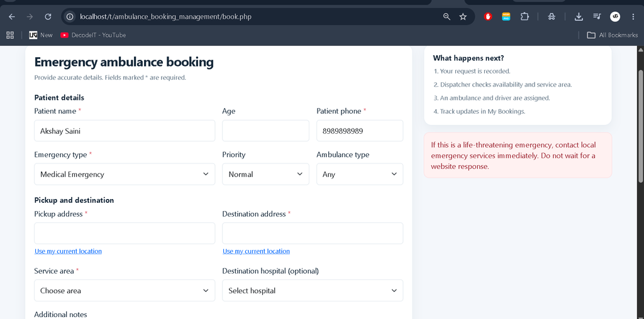Click 'Track updates in My Bookings.' text

coord(482,112)
